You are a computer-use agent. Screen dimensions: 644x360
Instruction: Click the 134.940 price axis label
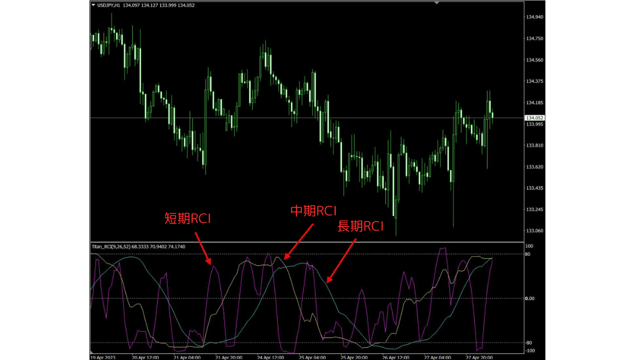[534, 17]
